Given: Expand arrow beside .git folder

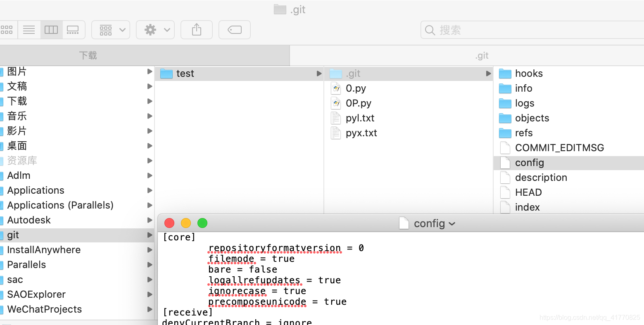Looking at the screenshot, I should [488, 74].
